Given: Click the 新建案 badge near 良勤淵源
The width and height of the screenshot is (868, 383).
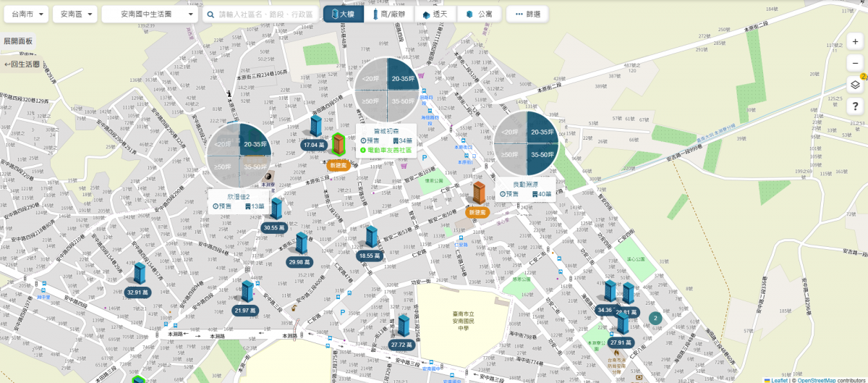Looking at the screenshot, I should tap(477, 213).
